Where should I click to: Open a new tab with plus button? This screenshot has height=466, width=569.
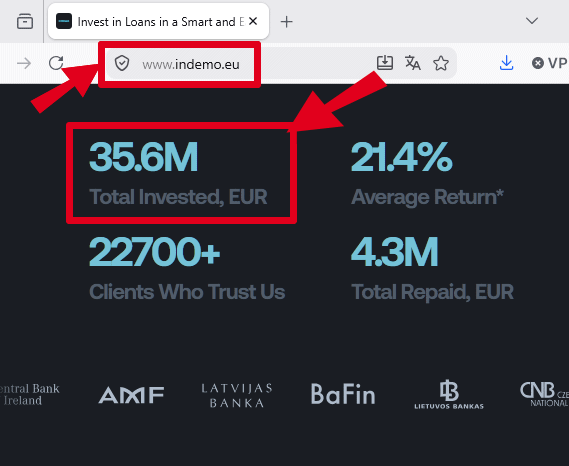point(286,22)
